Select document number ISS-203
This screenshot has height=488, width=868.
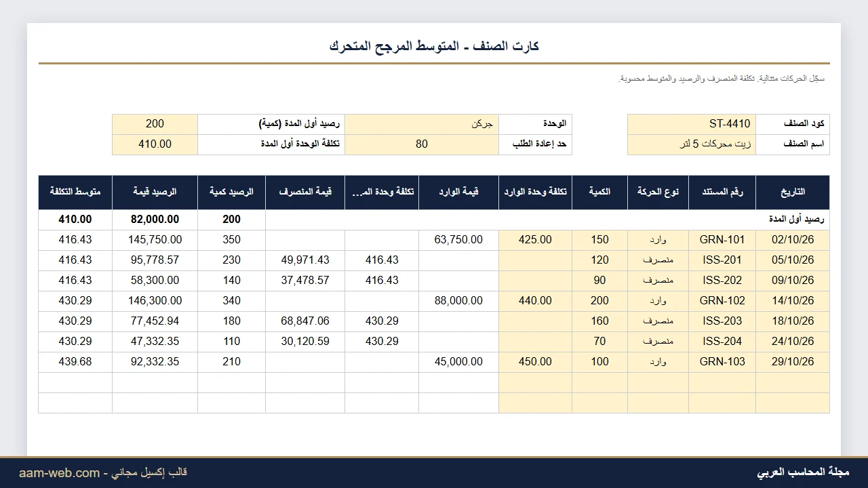pyautogui.click(x=722, y=321)
